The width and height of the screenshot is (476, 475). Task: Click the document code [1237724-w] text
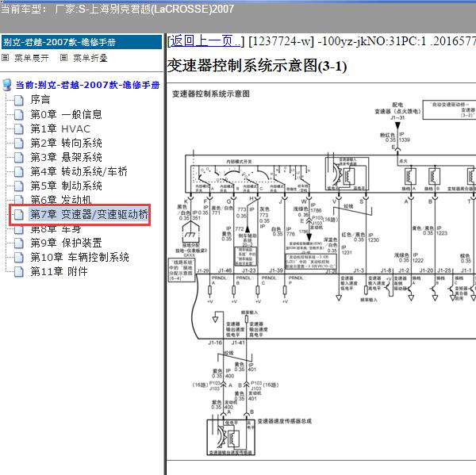click(x=281, y=41)
